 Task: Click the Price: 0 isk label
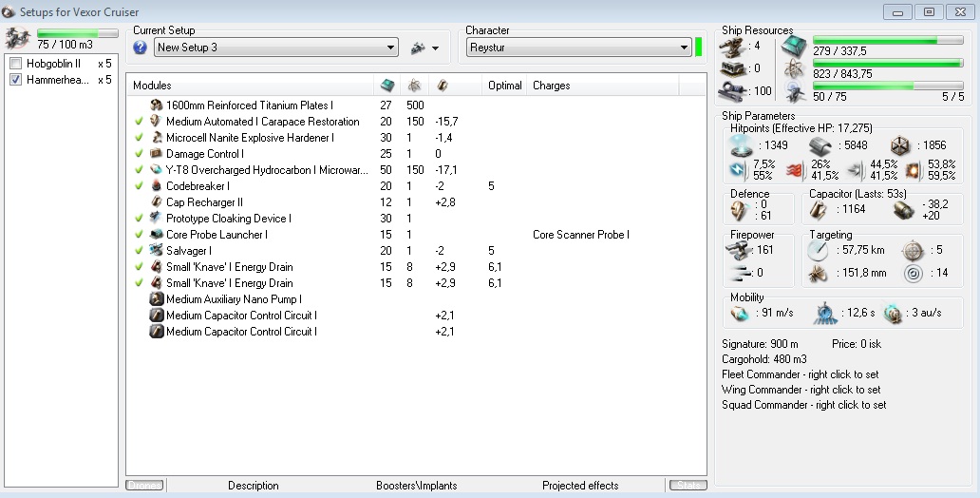(x=857, y=344)
